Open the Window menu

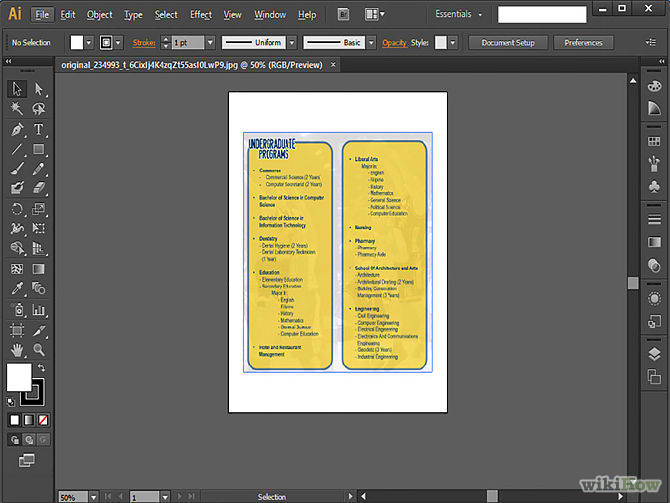[x=270, y=15]
